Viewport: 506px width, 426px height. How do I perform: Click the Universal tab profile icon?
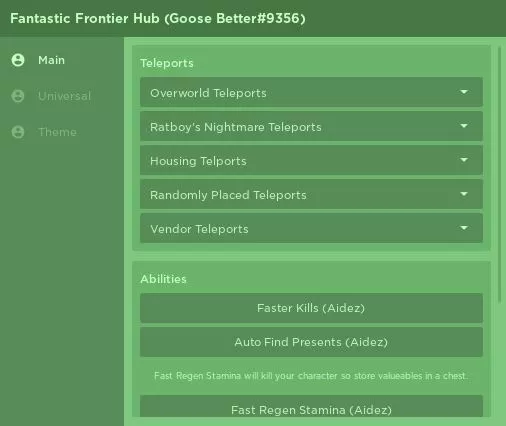click(x=18, y=96)
